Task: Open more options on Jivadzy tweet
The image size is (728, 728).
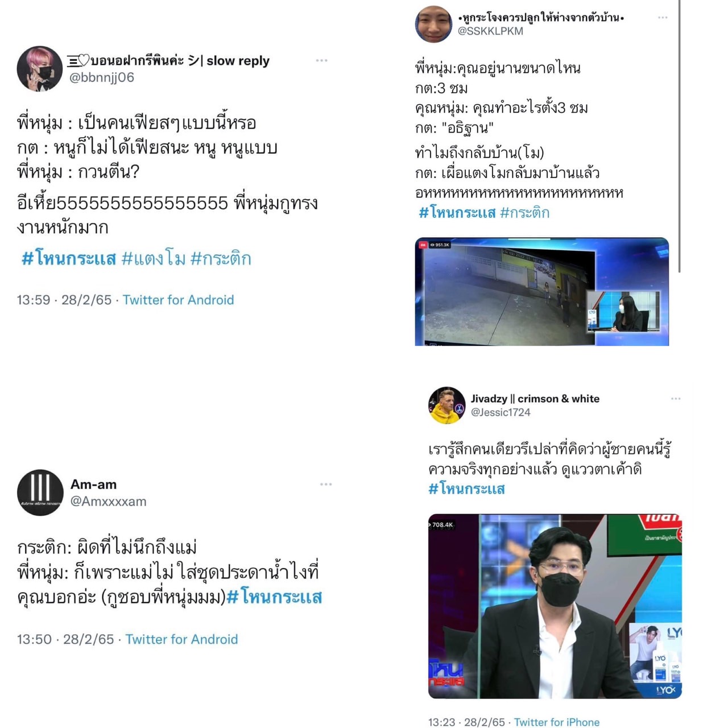Action: 676,399
